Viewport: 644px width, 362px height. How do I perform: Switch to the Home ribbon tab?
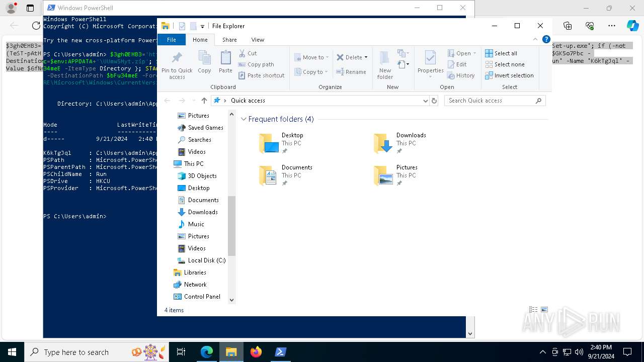point(200,40)
